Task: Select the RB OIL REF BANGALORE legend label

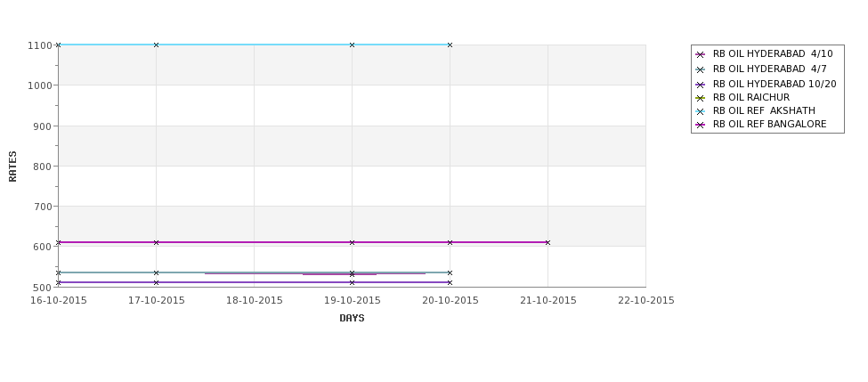Action: 769,125
